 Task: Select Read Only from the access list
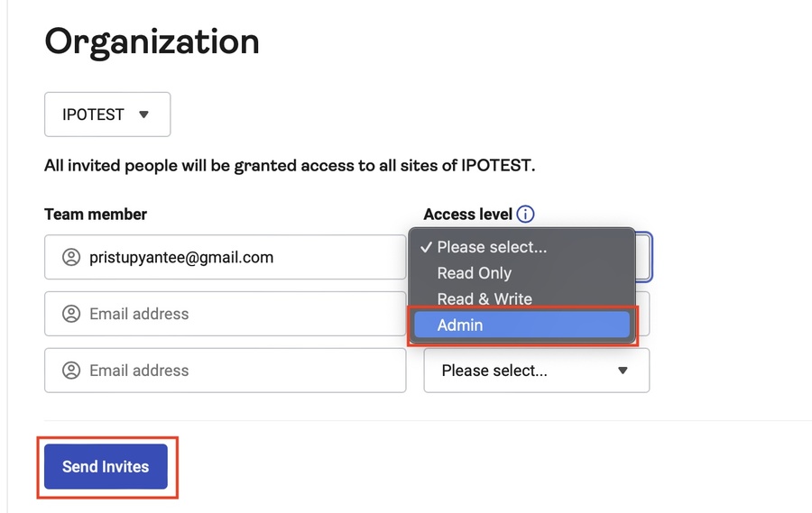[475, 273]
